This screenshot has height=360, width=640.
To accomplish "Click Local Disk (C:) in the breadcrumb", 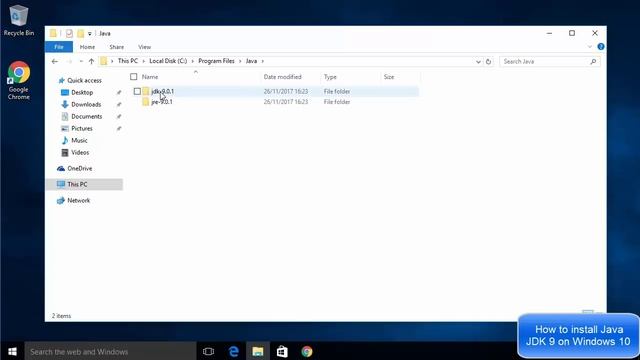I will point(168,61).
